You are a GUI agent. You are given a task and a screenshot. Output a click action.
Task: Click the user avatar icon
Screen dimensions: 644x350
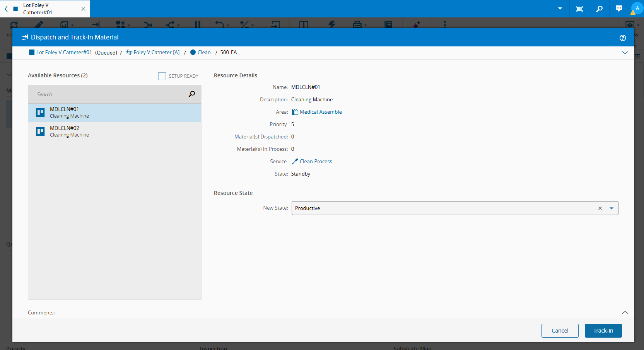click(x=637, y=9)
